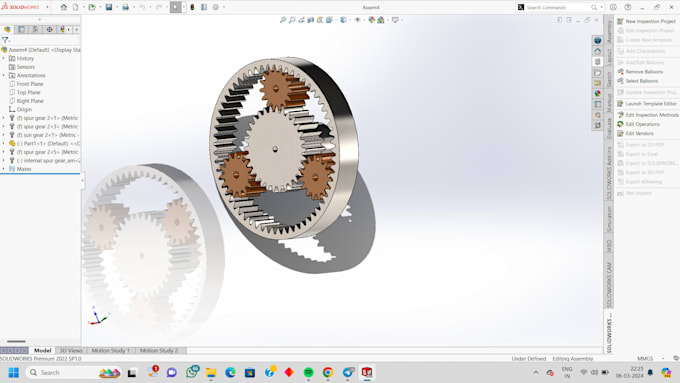The image size is (680, 383).
Task: Open the File Explorer task pane folder icon
Action: click(598, 72)
